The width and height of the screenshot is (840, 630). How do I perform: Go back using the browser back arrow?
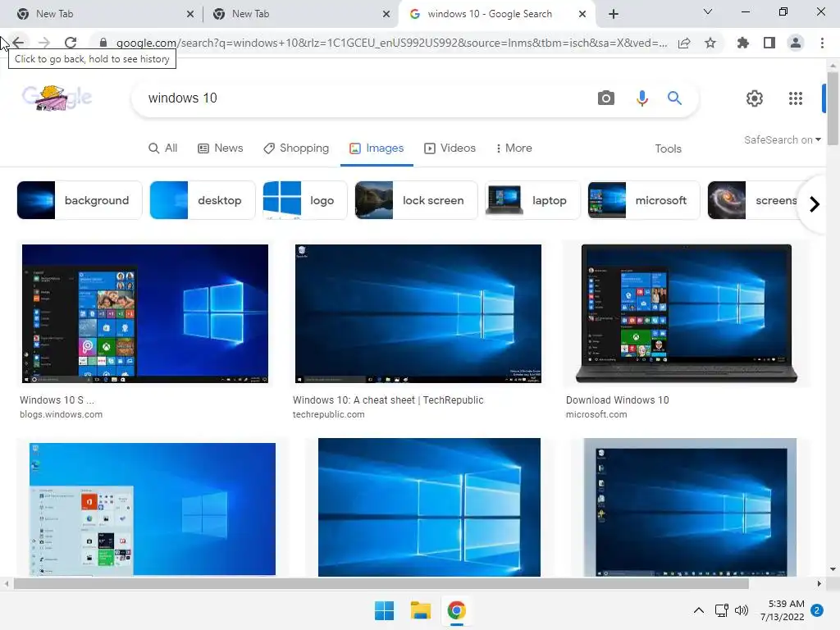point(18,43)
